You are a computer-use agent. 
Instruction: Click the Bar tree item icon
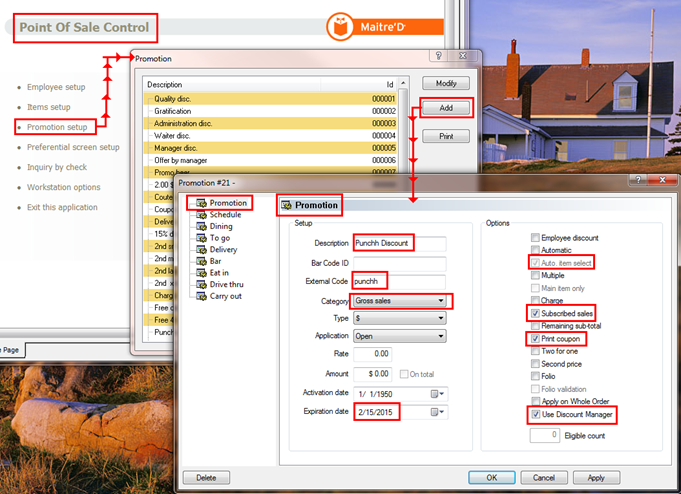coord(201,261)
